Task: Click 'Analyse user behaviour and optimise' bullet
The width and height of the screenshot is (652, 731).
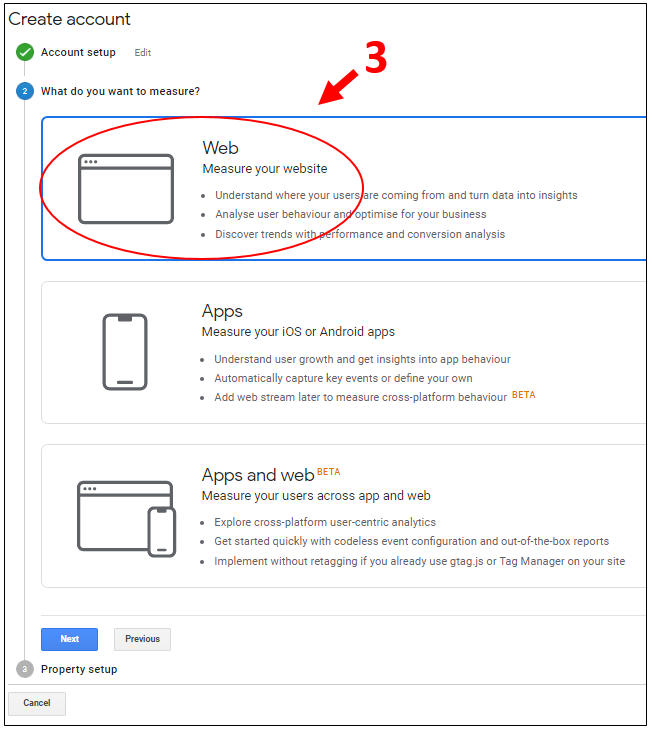Action: 350,214
